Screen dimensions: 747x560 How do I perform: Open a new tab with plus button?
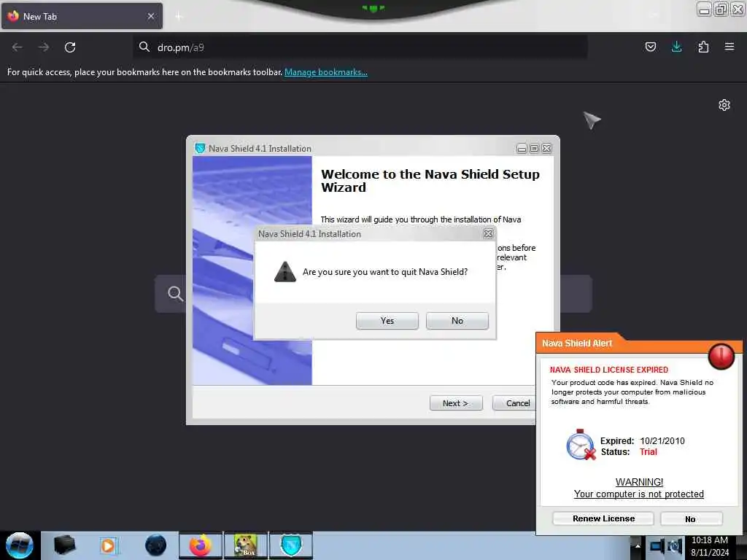click(179, 17)
